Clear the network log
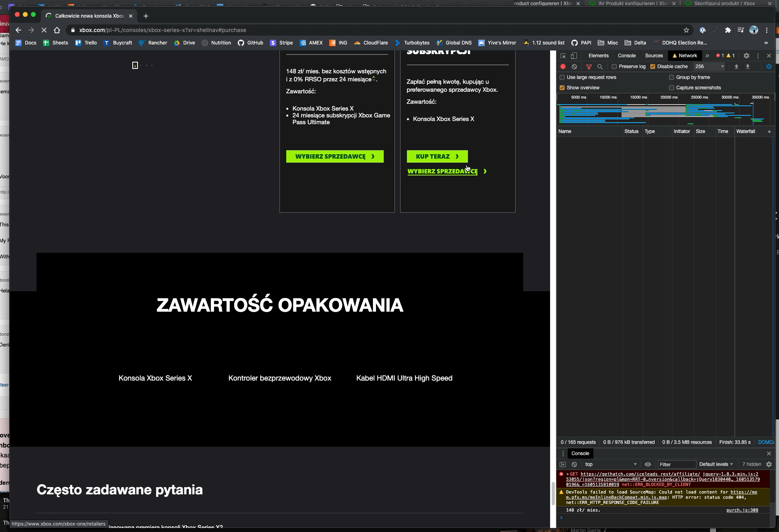Image resolution: width=779 pixels, height=532 pixels. point(574,66)
